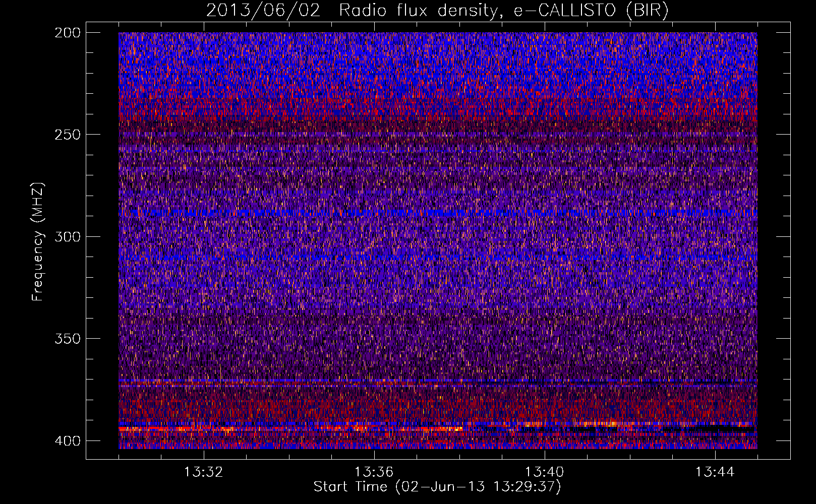
Task: Click the 200 frequency tick label
Action: click(x=67, y=33)
